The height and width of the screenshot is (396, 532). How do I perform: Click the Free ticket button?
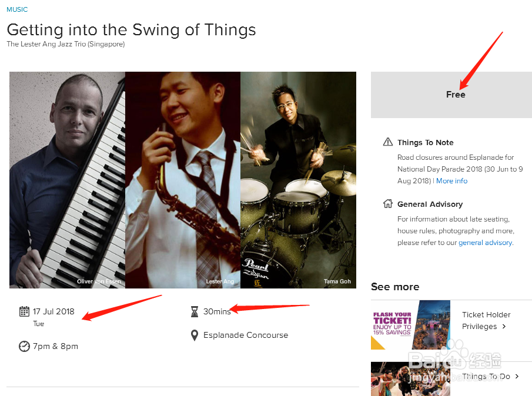pyautogui.click(x=451, y=95)
